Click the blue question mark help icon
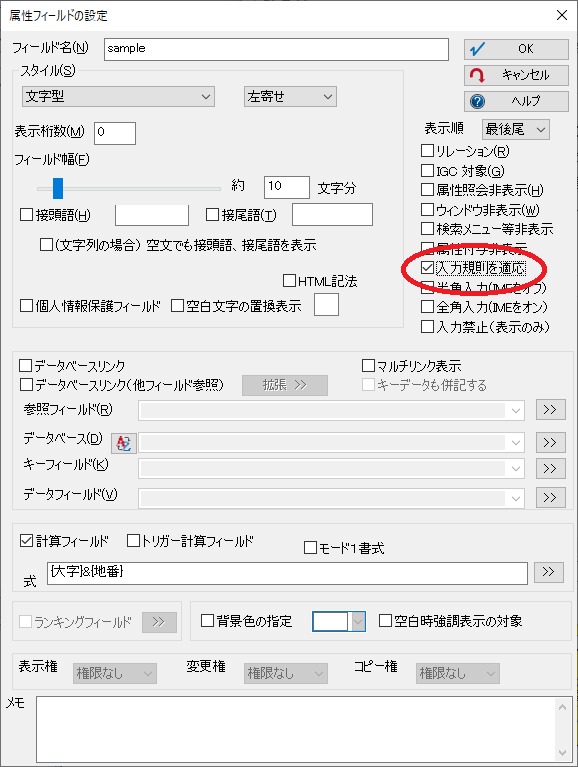Screen dimensions: 578x767 (477, 101)
